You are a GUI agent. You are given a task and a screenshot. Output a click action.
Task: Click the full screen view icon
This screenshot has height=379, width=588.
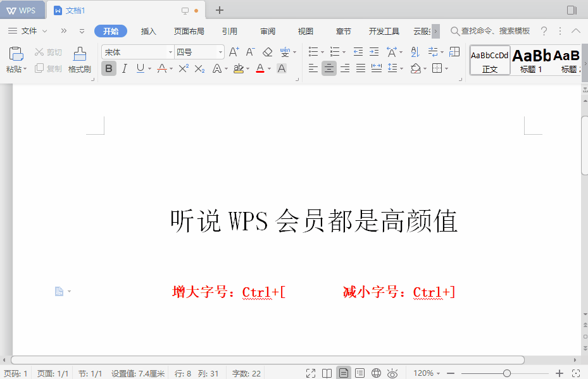click(x=311, y=373)
